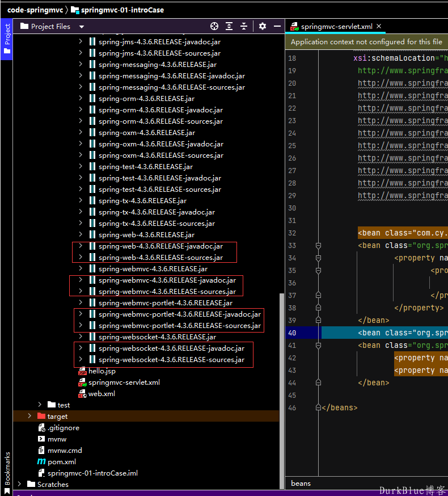Click the target folder icon
The width and height of the screenshot is (448, 496).
(41, 416)
